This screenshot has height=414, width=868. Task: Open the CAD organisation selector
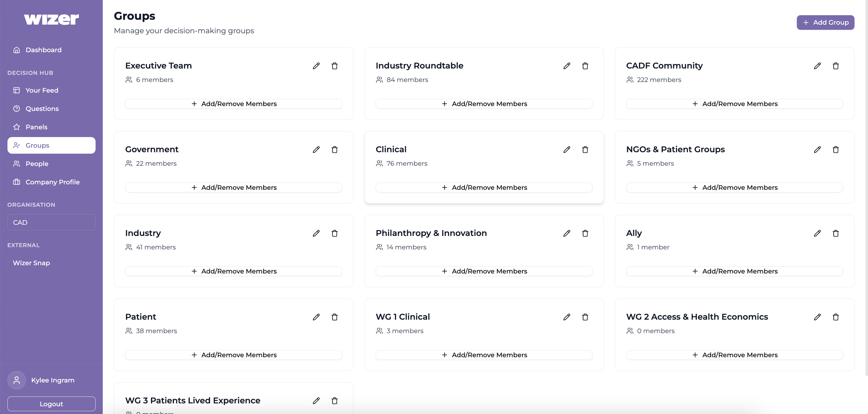pos(51,222)
